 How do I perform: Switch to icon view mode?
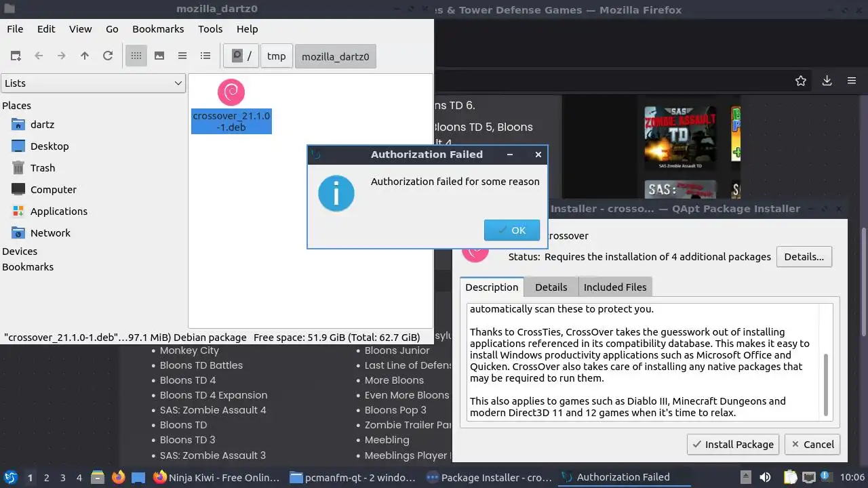point(136,56)
